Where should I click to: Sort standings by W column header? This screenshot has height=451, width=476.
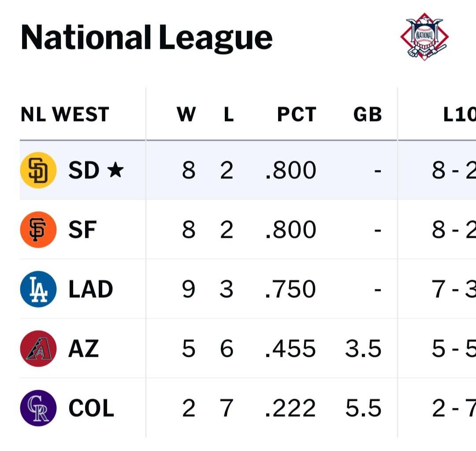coord(186,115)
